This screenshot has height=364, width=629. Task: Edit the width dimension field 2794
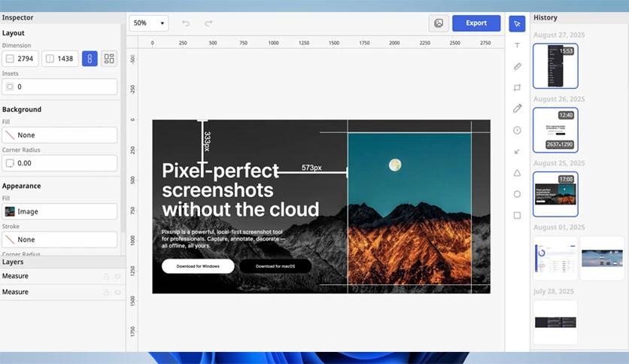click(20, 59)
